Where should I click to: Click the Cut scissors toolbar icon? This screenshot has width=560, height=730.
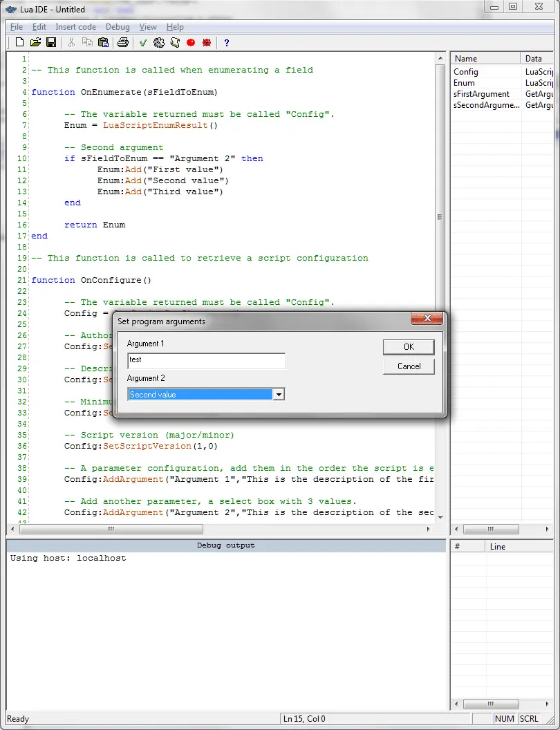coord(71,42)
